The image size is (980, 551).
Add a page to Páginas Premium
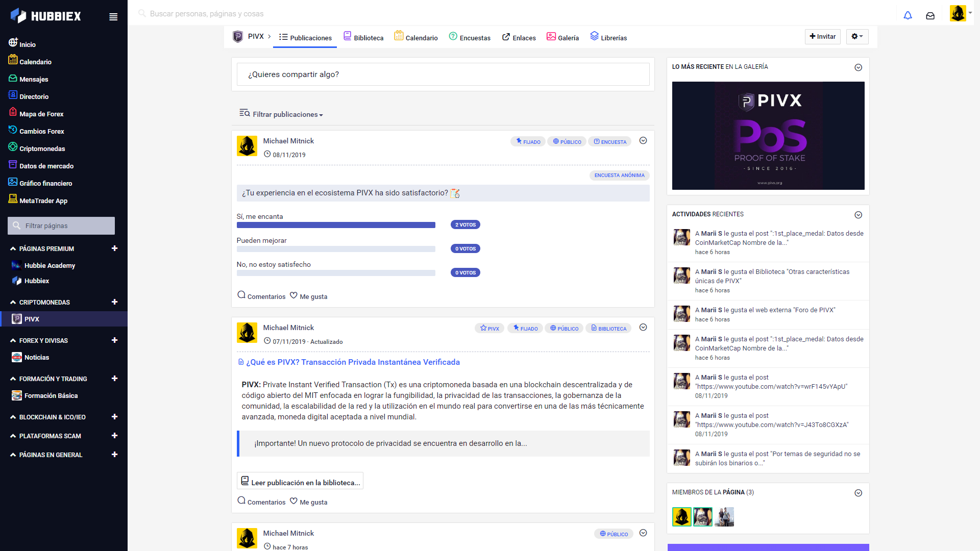114,248
